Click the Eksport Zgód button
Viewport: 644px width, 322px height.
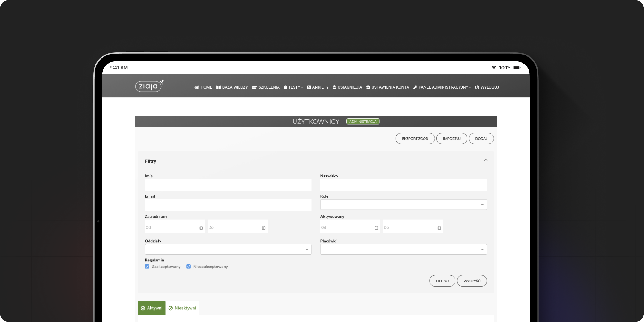coord(415,138)
